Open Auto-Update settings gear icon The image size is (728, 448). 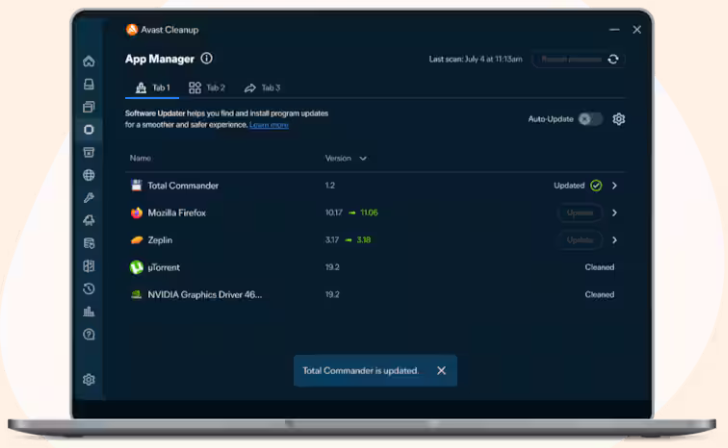pos(618,119)
